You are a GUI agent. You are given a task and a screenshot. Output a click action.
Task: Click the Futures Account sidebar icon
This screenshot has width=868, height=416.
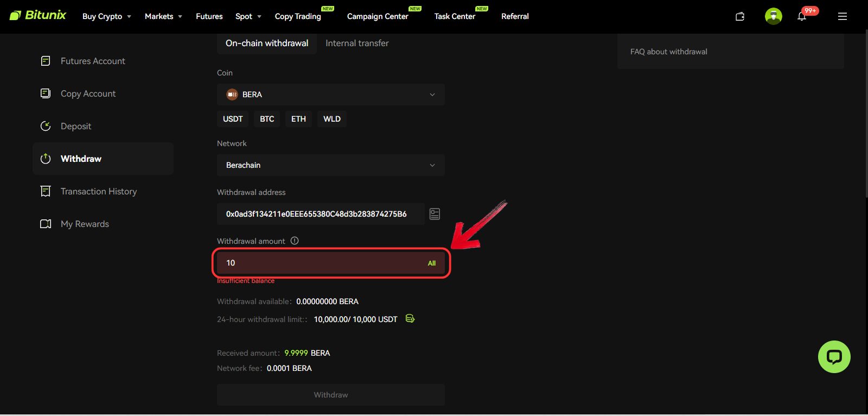tap(46, 61)
